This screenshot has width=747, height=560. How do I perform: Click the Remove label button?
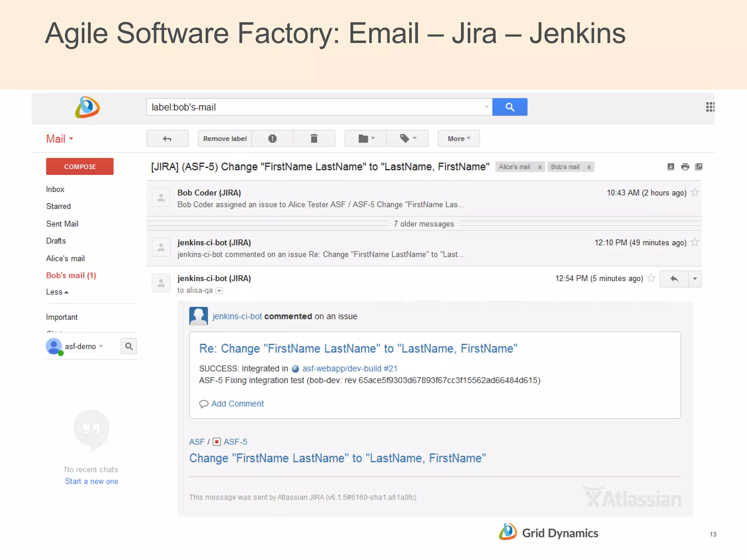(x=225, y=139)
